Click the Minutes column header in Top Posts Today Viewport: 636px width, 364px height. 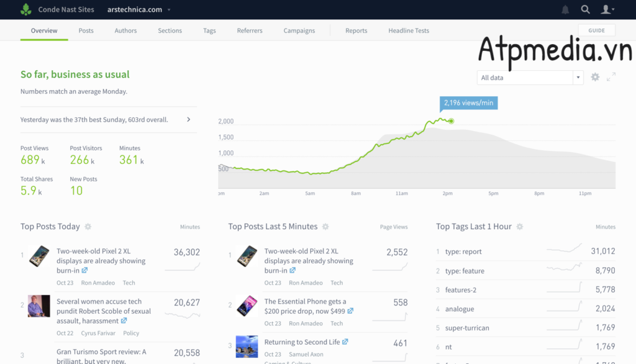[x=190, y=227]
